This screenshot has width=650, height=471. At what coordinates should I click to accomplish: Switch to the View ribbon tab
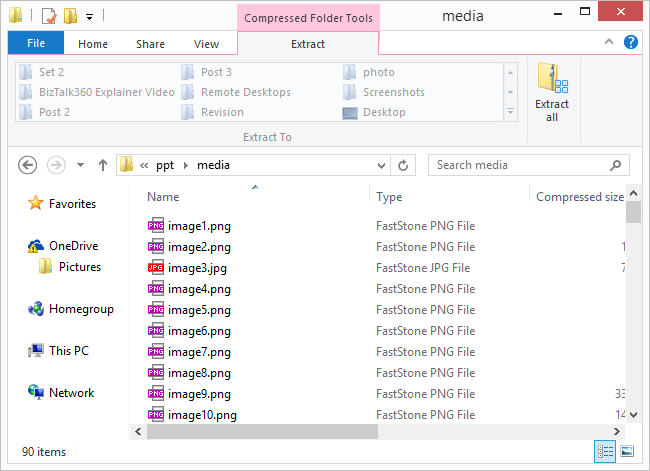206,44
